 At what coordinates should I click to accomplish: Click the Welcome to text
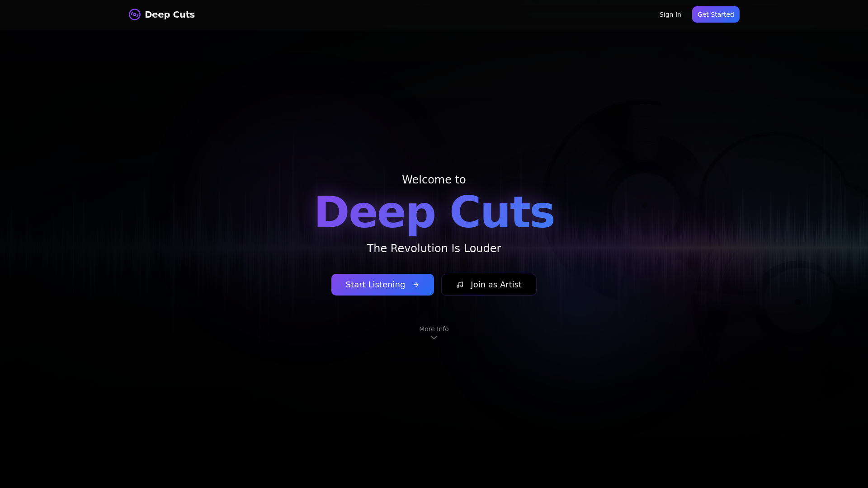click(x=434, y=179)
